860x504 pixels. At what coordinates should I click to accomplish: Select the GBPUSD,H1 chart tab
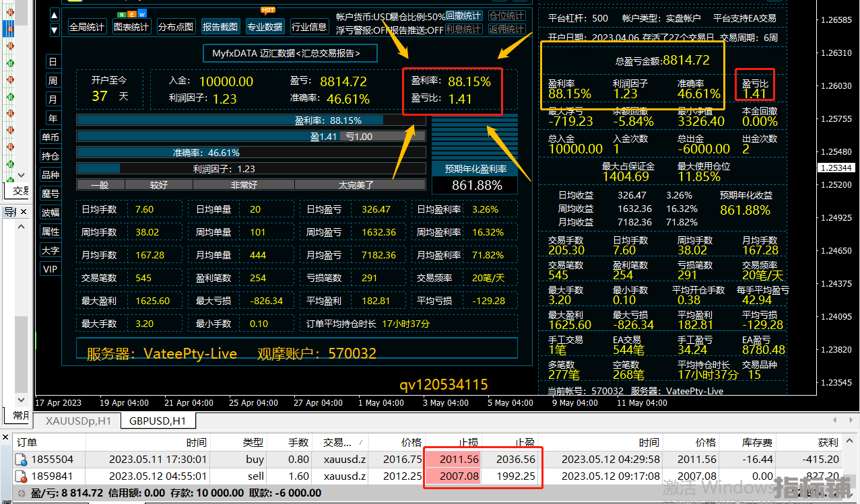pos(158,421)
